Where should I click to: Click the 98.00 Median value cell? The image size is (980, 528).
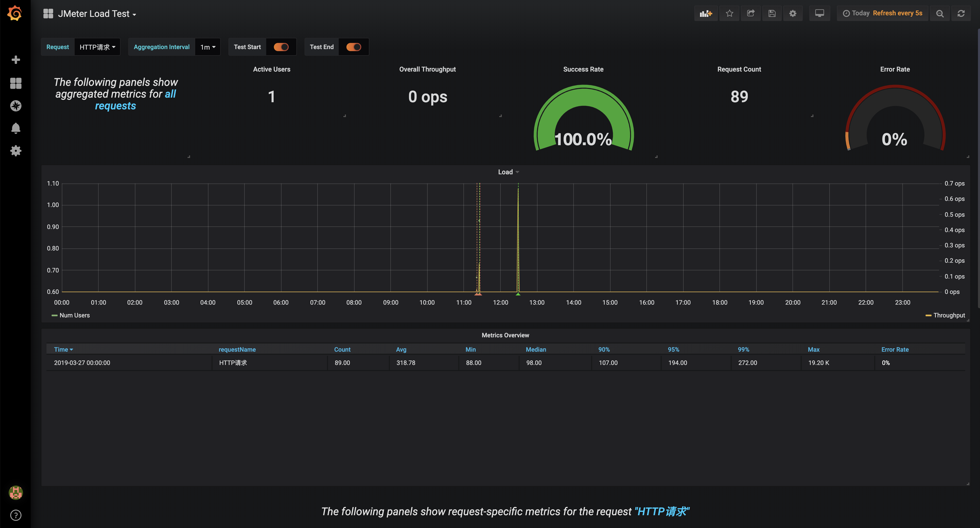tap(555, 363)
